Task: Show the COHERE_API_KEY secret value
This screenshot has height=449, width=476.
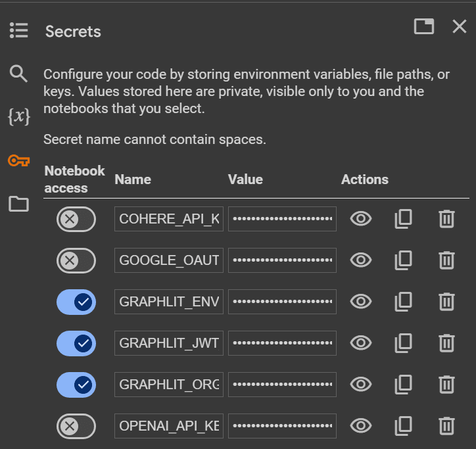Action: [360, 219]
